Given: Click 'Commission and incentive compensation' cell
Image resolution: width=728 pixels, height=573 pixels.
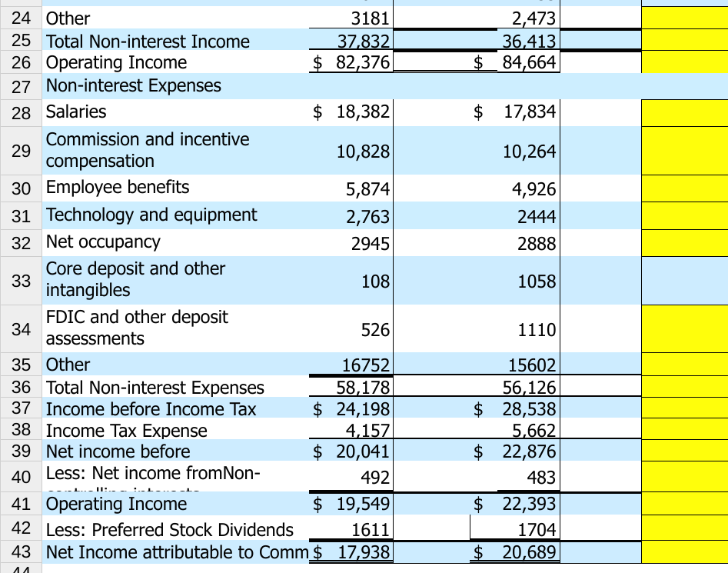Looking at the screenshot, I should (175, 151).
